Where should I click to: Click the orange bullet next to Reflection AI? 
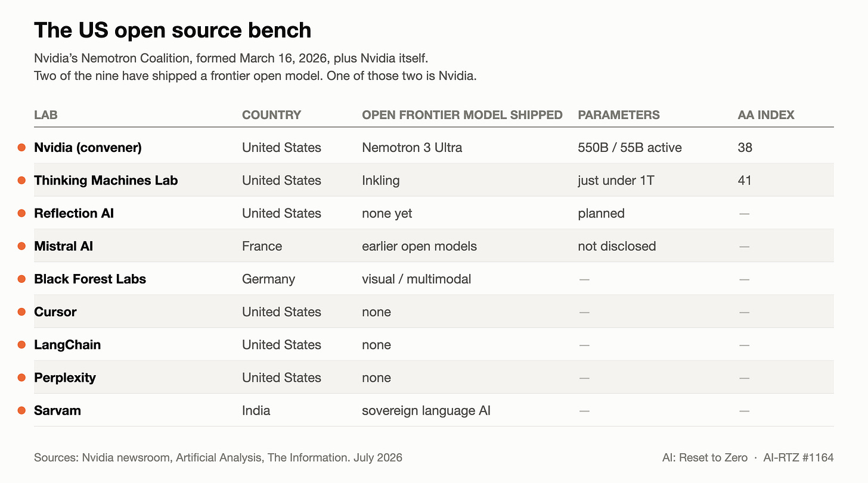pyautogui.click(x=21, y=213)
